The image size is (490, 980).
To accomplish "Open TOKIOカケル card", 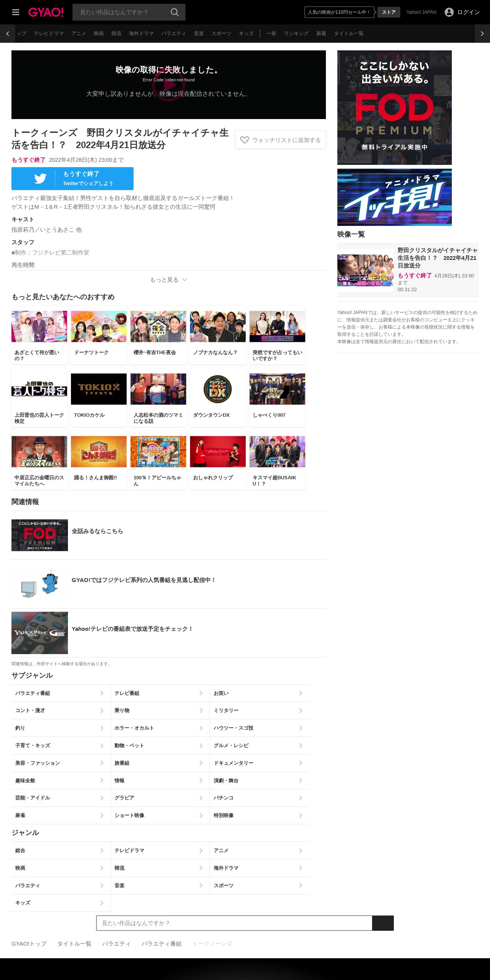I will coord(99,398).
